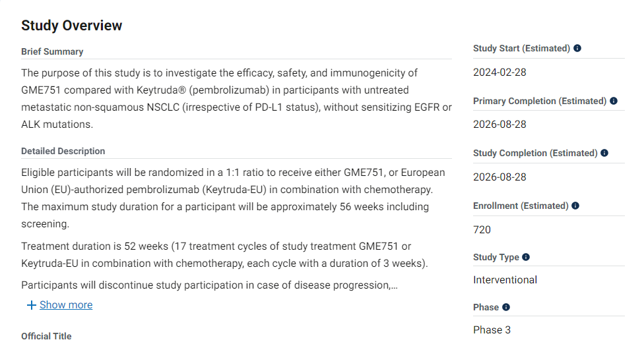Click the Study Overview heading
The image size is (644, 342).
[71, 26]
